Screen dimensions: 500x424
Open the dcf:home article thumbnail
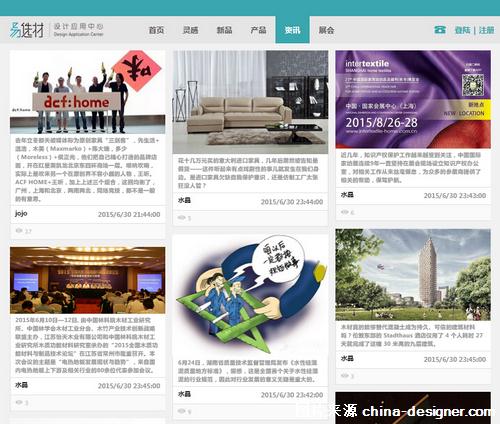(x=88, y=92)
